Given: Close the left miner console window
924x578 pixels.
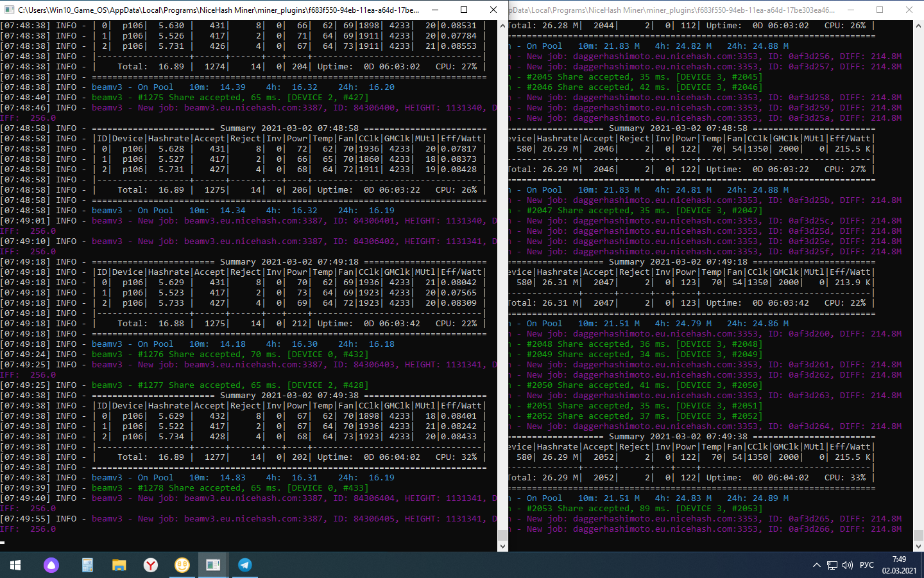Looking at the screenshot, I should [x=493, y=10].
